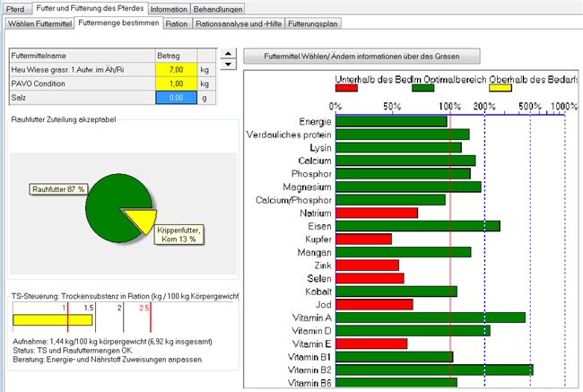583x392 pixels.
Task: Click the Vitamin B1 label
Action: (x=309, y=357)
